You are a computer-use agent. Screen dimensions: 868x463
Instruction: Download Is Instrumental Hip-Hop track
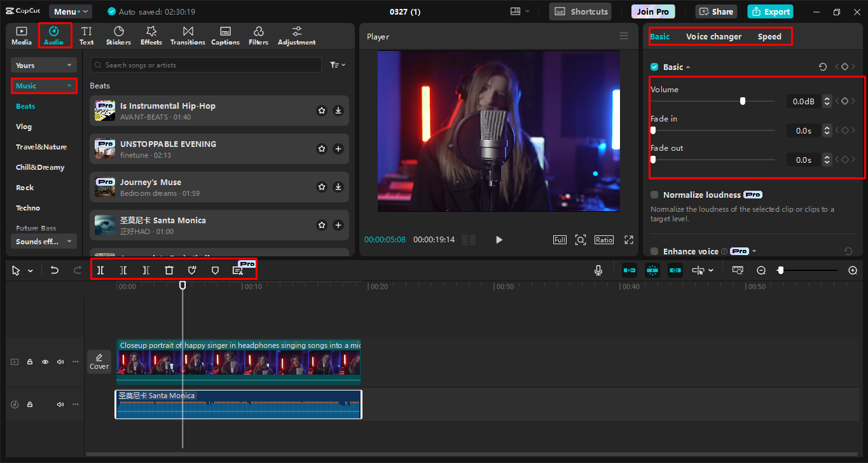point(338,111)
